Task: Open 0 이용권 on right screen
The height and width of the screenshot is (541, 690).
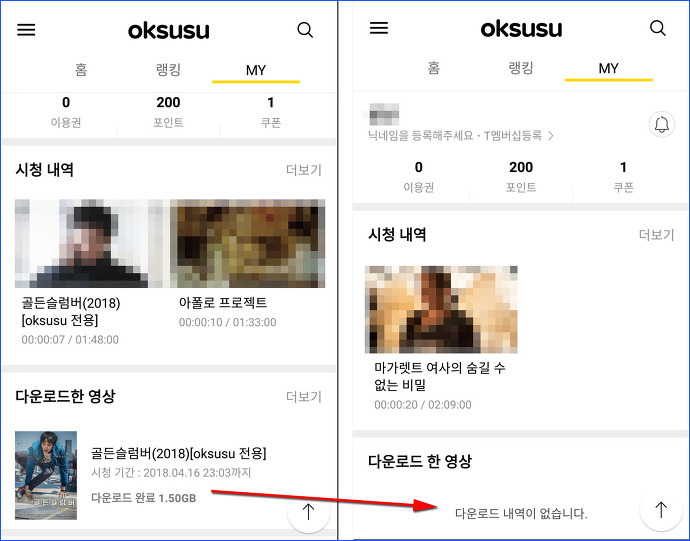Action: coord(418,176)
